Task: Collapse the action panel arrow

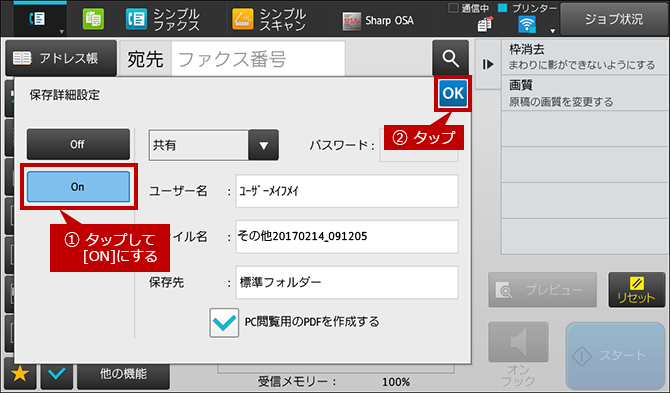Action: pyautogui.click(x=488, y=65)
